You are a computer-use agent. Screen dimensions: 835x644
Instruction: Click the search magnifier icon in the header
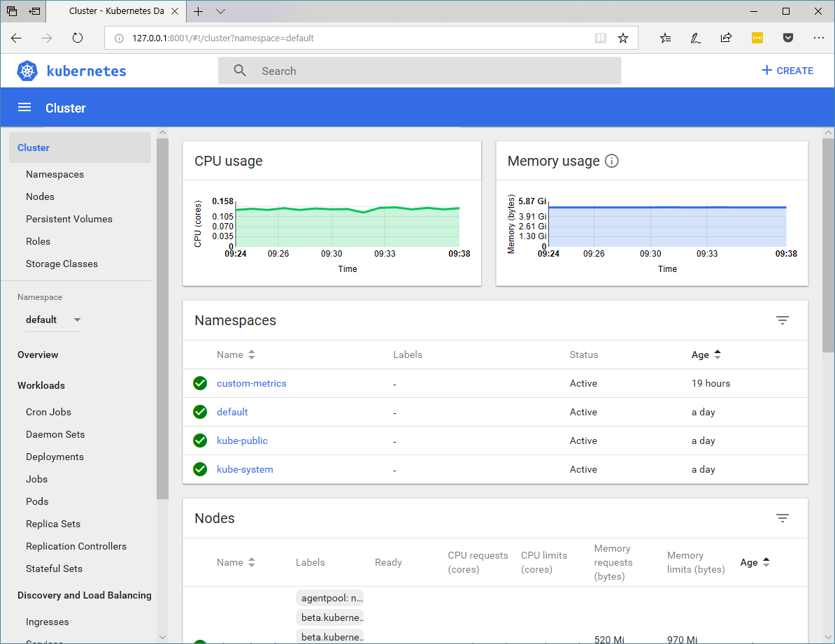point(240,70)
